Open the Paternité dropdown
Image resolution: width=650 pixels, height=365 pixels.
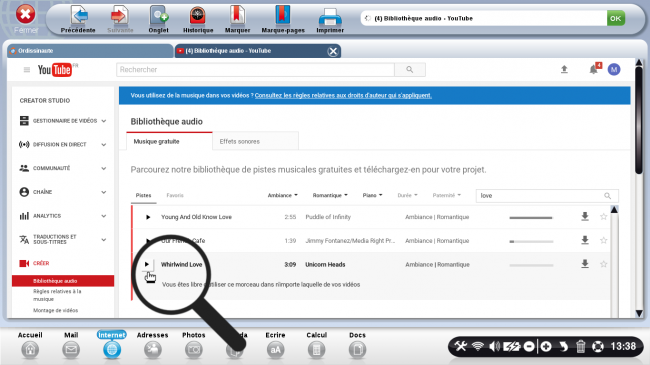(446, 195)
